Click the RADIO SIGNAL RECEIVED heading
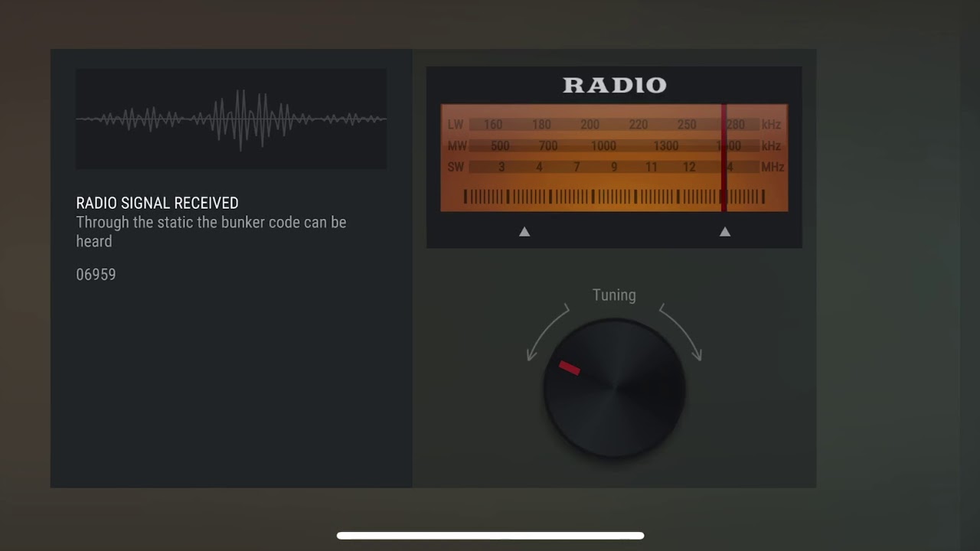 [x=157, y=203]
